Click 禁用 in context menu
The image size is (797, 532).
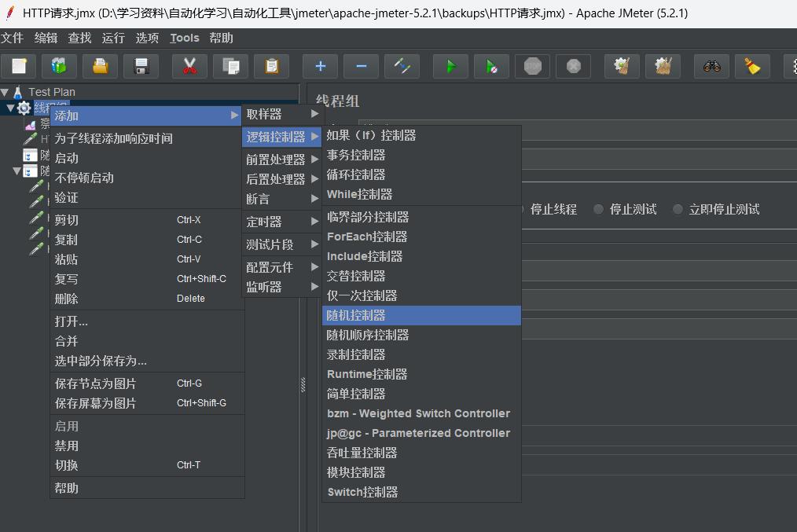pos(147,446)
